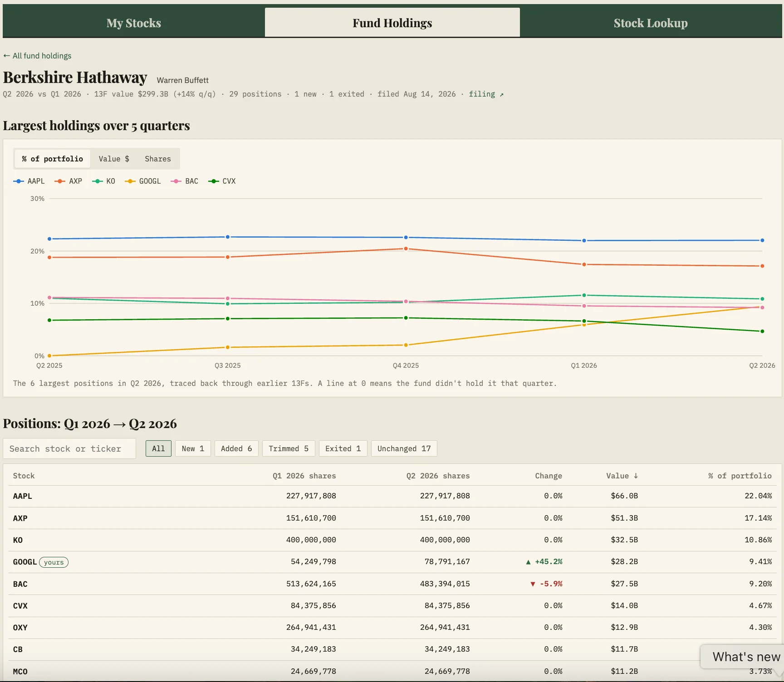The height and width of the screenshot is (682, 784).
Task: Switch to the Stock Lookup tab
Action: (x=651, y=23)
